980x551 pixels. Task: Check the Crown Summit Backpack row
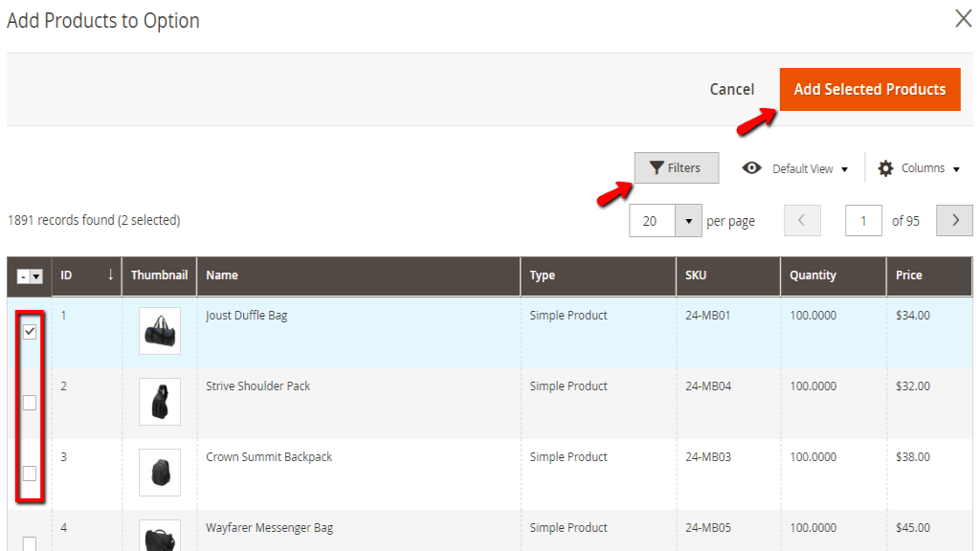pos(29,474)
